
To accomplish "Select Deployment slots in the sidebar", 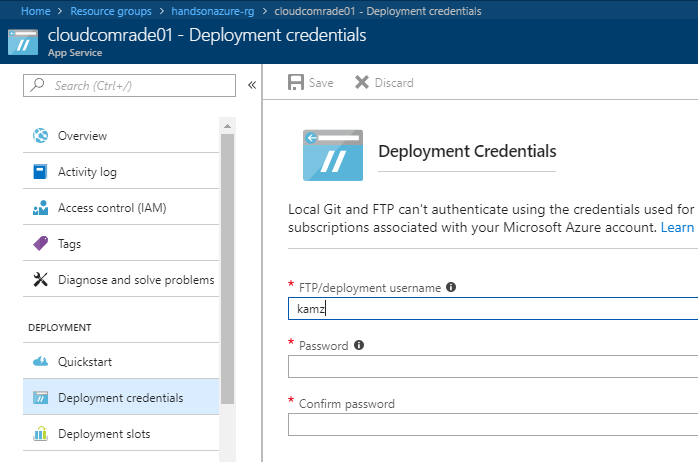I will click(x=121, y=434).
